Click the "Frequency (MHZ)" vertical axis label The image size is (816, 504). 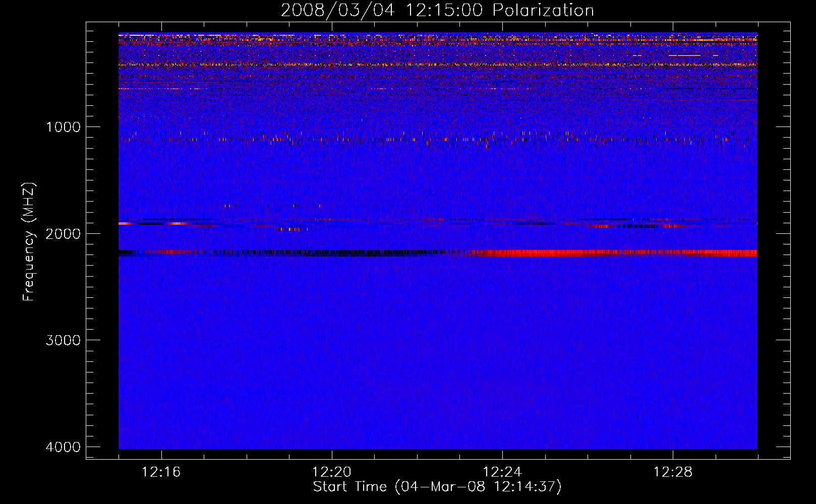[x=29, y=242]
